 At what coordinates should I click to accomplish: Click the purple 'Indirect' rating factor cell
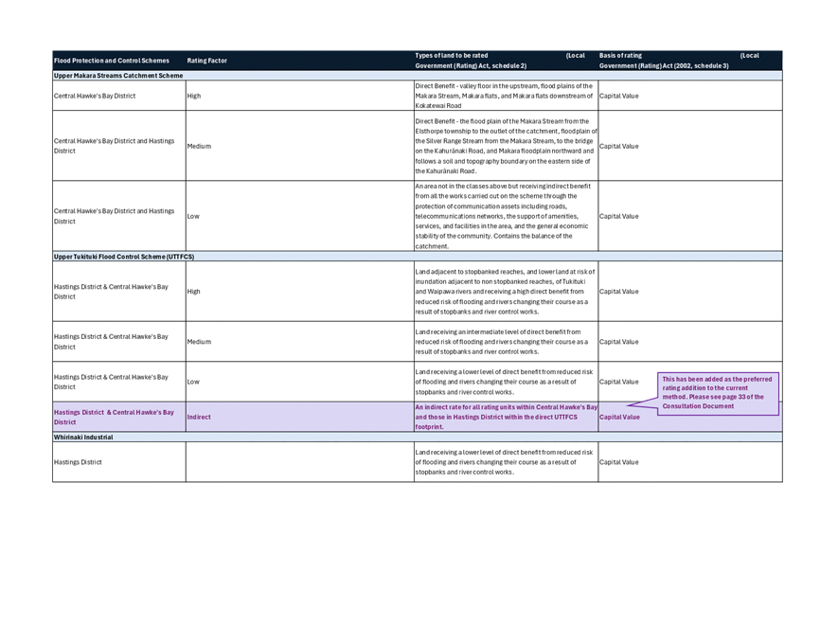199,417
